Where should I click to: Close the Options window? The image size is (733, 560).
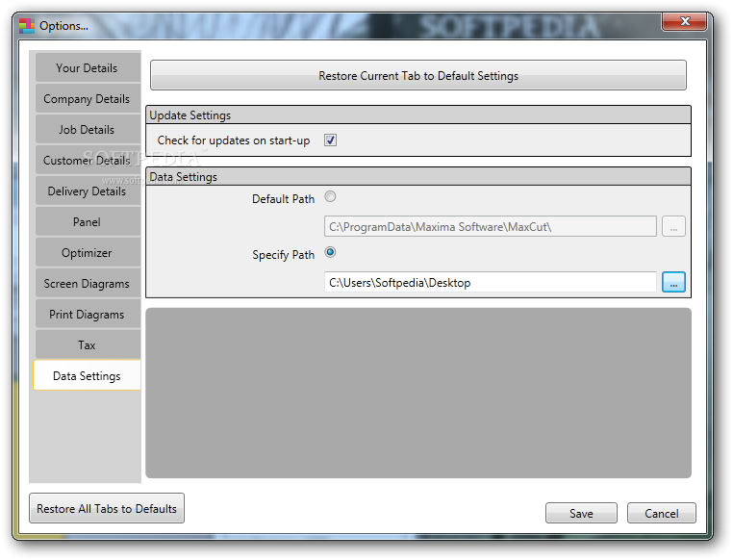pyautogui.click(x=684, y=21)
